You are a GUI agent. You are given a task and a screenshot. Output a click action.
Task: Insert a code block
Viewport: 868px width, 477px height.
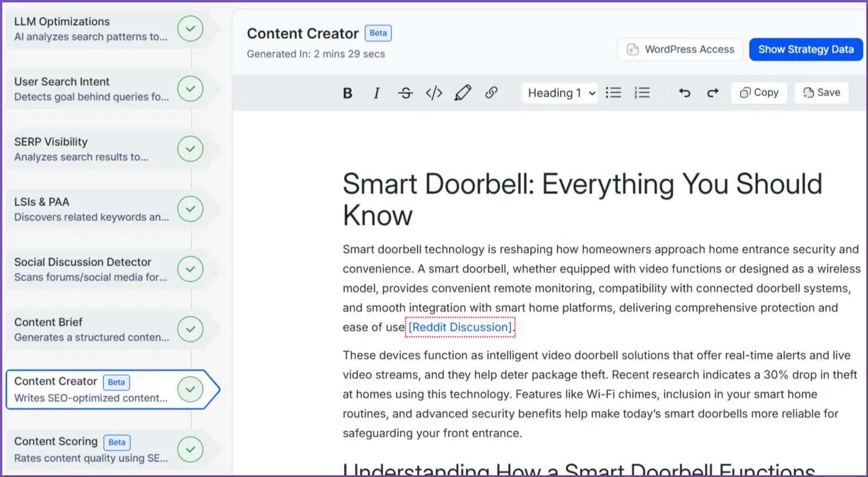click(x=434, y=93)
